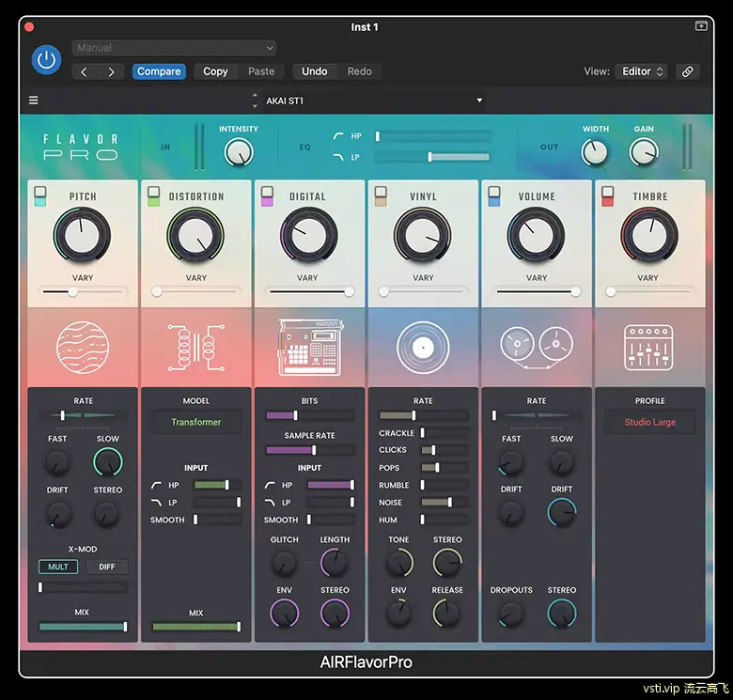Open the Manual preset dropdown
The width and height of the screenshot is (733, 700).
pyautogui.click(x=174, y=48)
